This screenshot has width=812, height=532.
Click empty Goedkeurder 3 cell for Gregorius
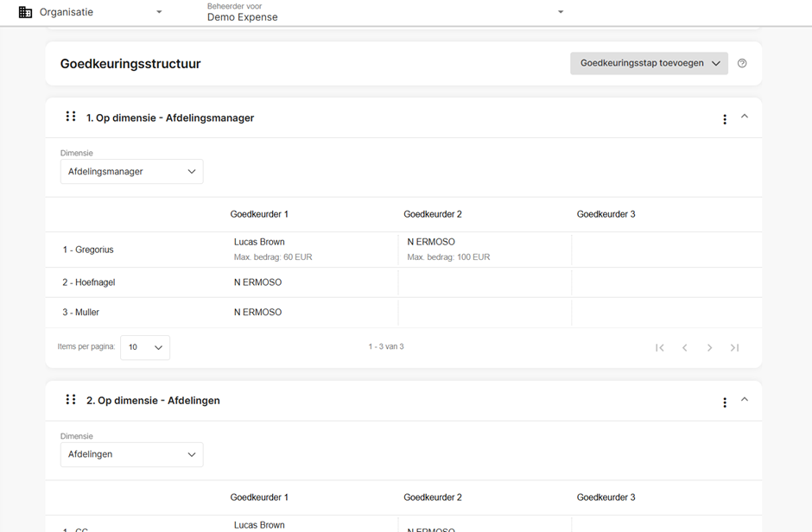667,250
